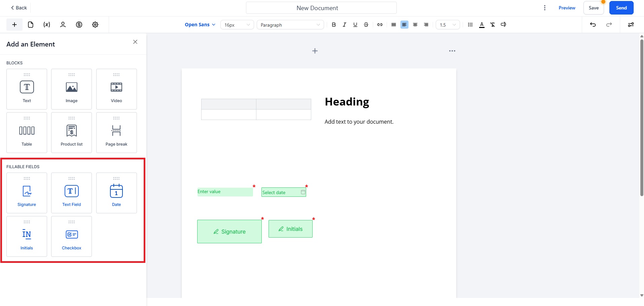Open the page options ellipsis menu
This screenshot has height=306, width=644.
tap(452, 51)
